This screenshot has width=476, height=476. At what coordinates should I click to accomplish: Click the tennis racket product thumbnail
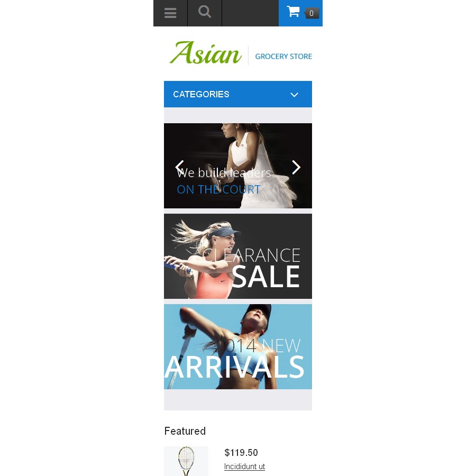186,461
